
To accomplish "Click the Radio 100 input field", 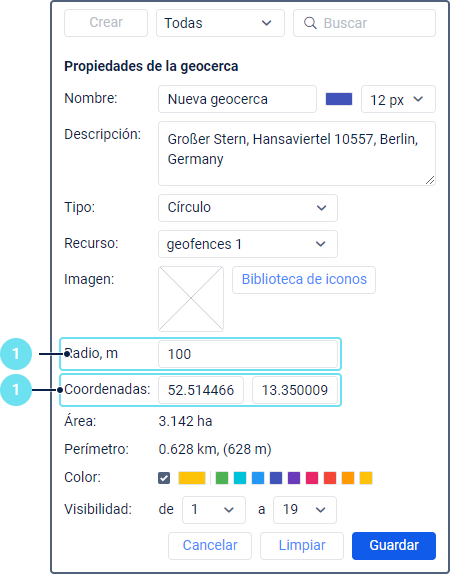I will [x=248, y=354].
